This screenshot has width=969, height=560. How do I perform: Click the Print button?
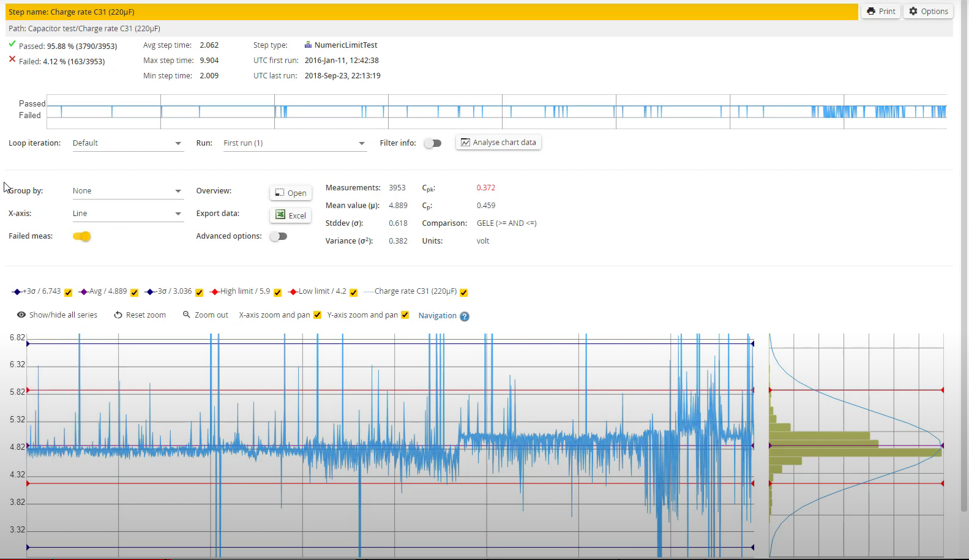point(881,12)
